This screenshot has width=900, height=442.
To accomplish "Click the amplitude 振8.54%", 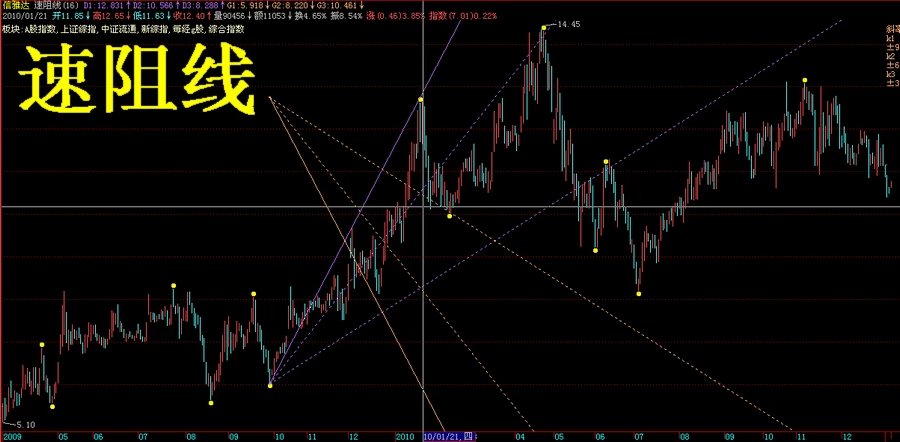I will click(346, 15).
